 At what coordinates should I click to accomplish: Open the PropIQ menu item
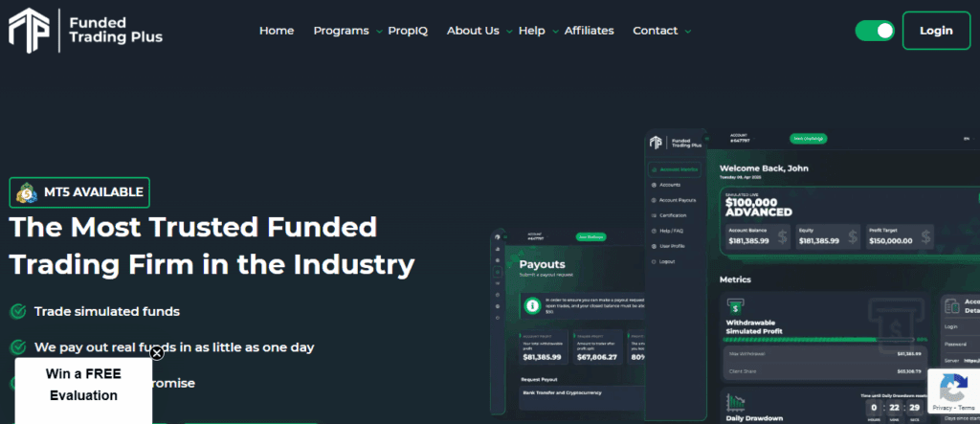[x=408, y=31]
